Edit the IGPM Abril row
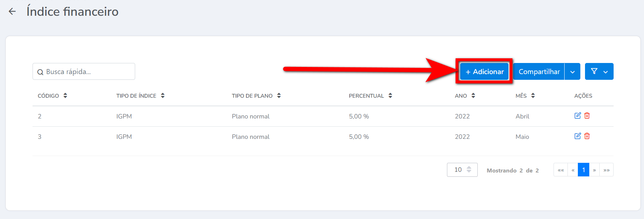Screen dimensions: 644x219 (x=577, y=116)
